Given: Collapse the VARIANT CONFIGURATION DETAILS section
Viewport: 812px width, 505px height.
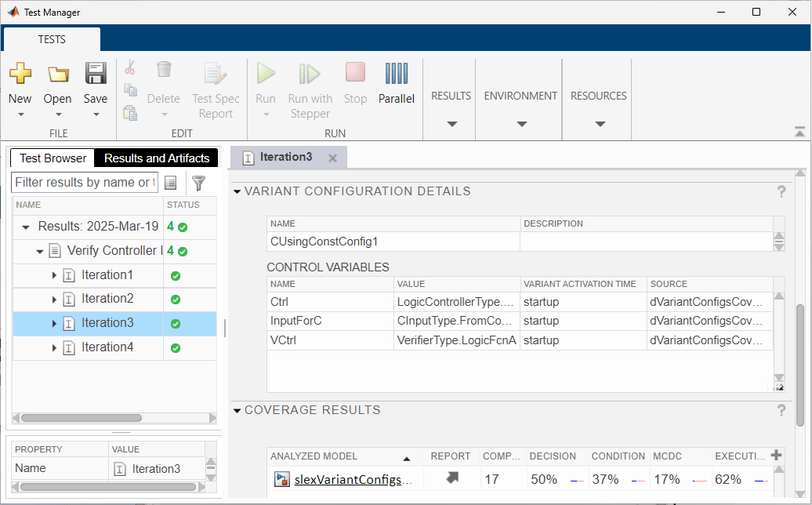Looking at the screenshot, I should click(x=237, y=191).
